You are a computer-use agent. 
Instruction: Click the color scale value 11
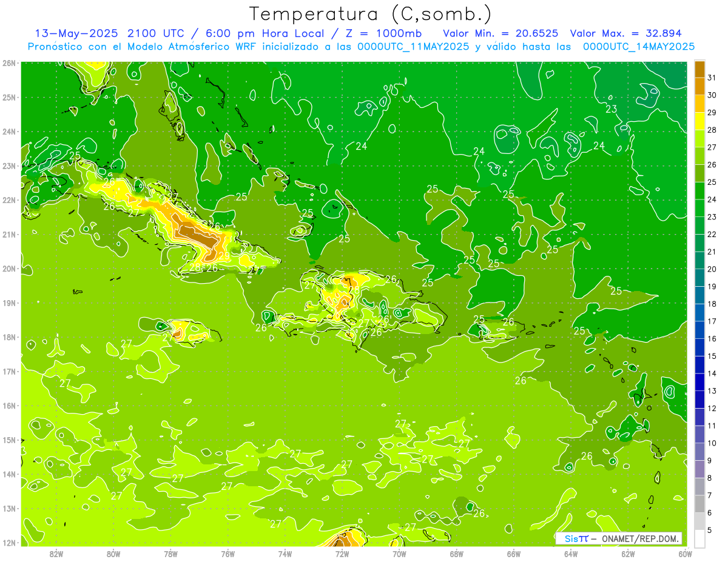click(712, 426)
